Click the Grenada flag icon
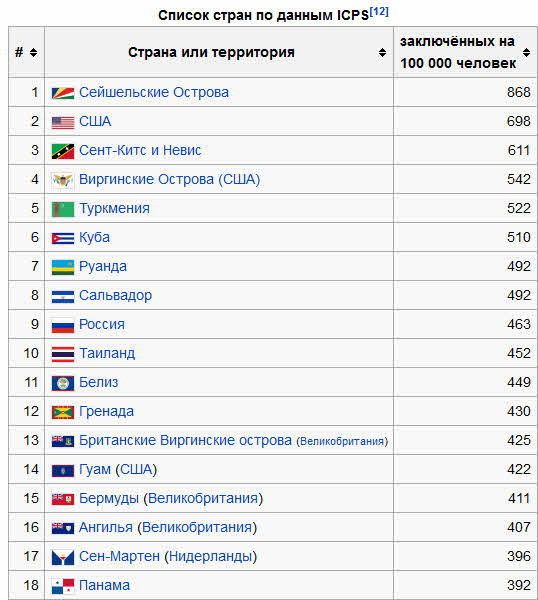The width and height of the screenshot is (538, 600). (x=63, y=412)
